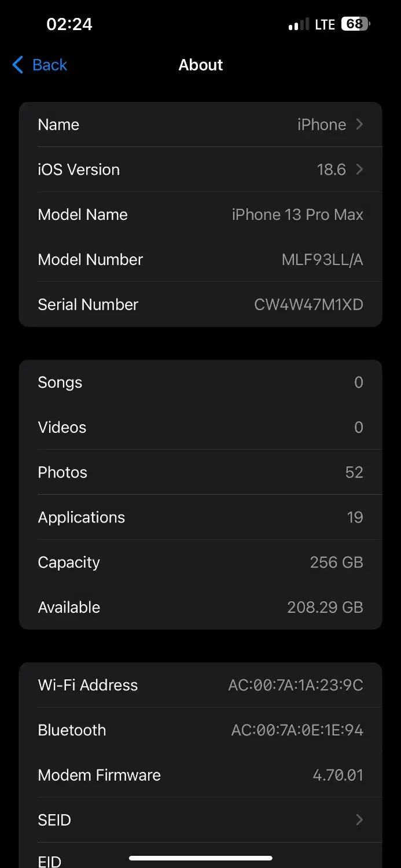Select the Serial Number row
The image size is (401, 868).
pyautogui.click(x=200, y=305)
